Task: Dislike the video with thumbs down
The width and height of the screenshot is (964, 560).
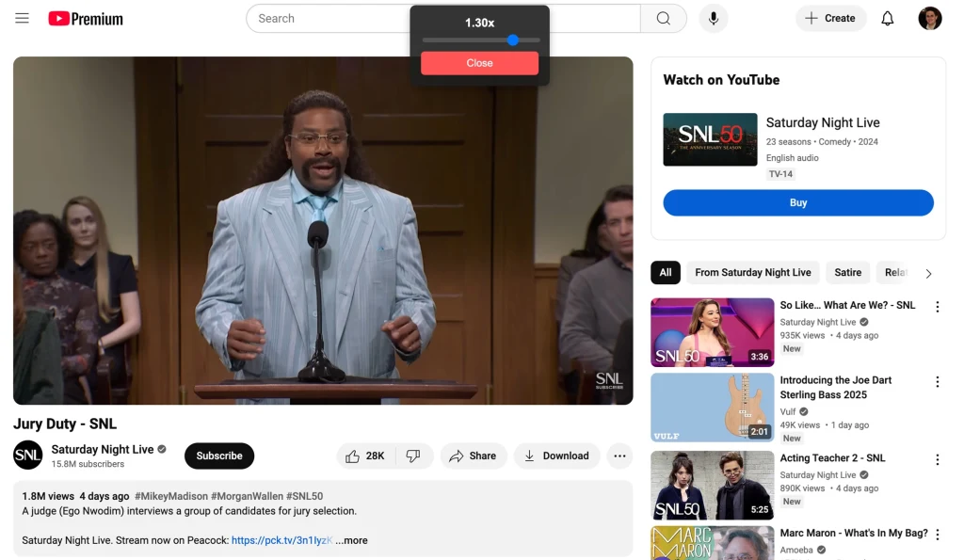Action: pyautogui.click(x=413, y=456)
